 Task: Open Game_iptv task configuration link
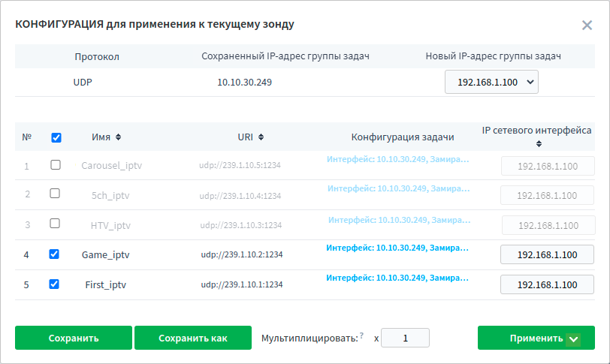coord(397,247)
